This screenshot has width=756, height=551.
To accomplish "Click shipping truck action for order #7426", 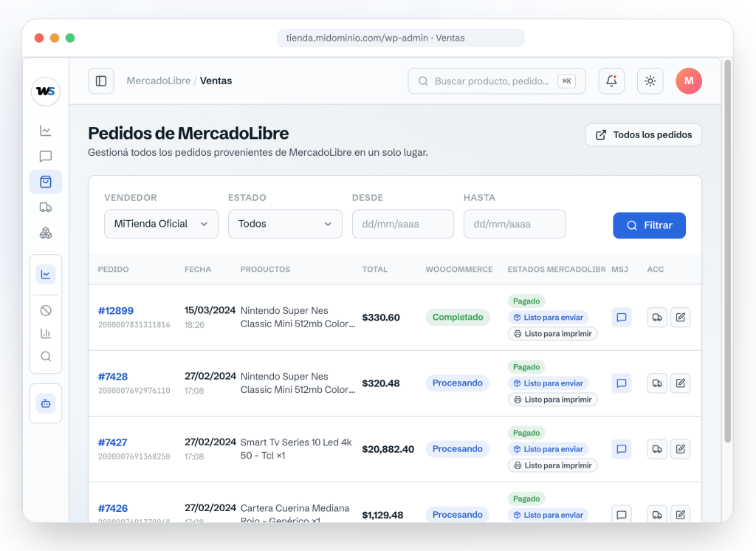I will click(x=657, y=514).
